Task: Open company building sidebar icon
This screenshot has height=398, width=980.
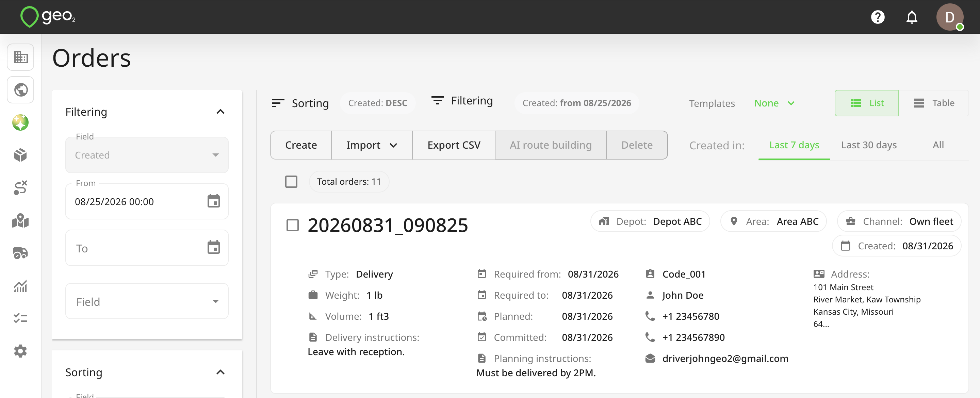Action: click(x=20, y=57)
